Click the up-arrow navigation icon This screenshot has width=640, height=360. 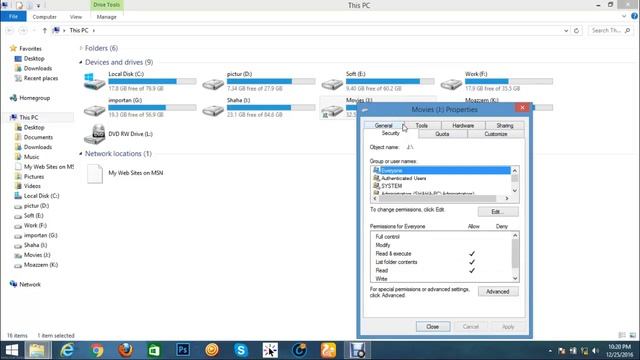click(44, 31)
